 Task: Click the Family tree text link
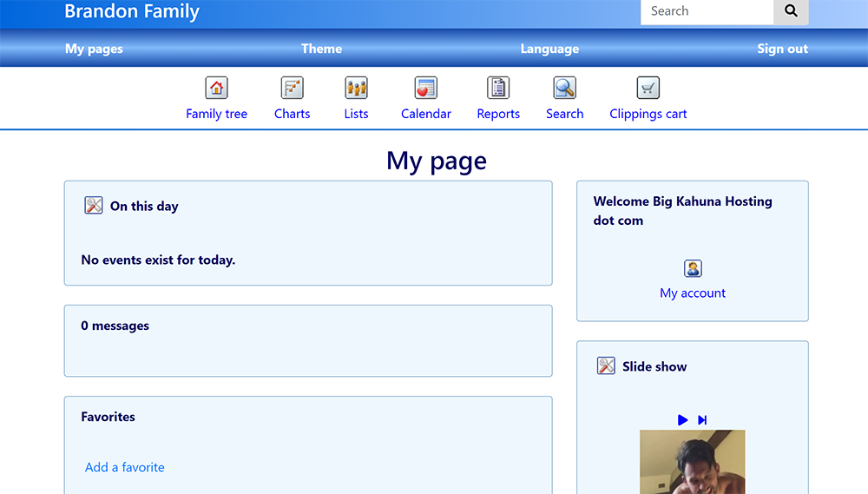216,114
